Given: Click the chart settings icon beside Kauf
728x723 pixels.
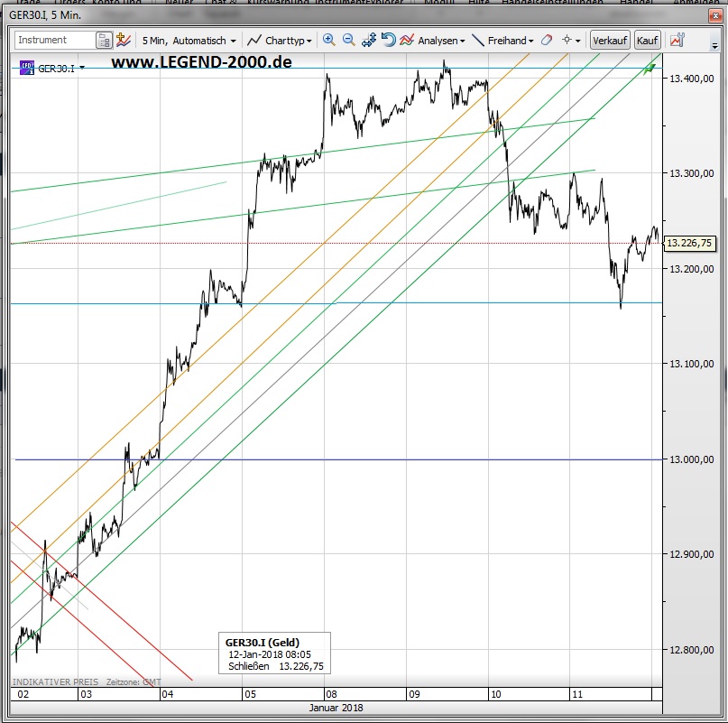Looking at the screenshot, I should pos(677,41).
